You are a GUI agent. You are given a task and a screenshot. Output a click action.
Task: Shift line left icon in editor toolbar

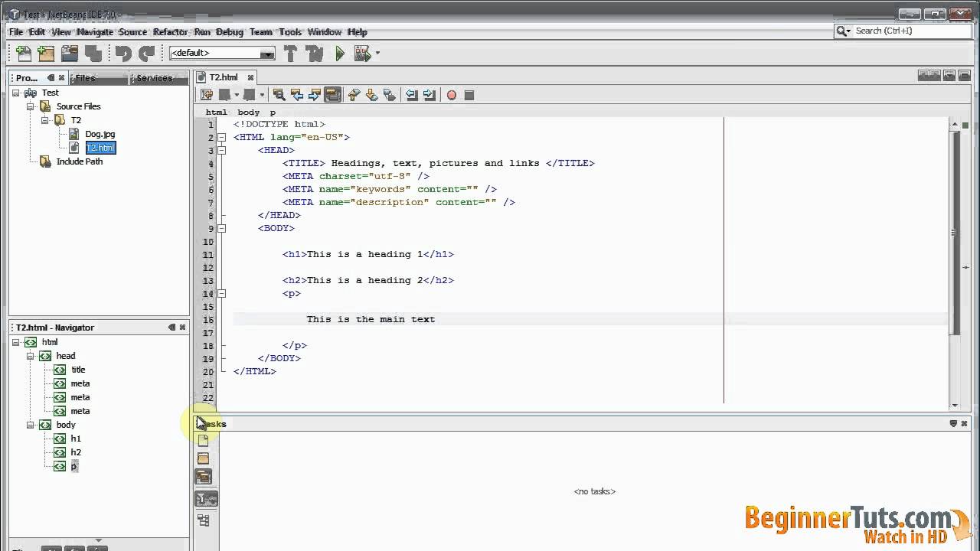pos(411,95)
